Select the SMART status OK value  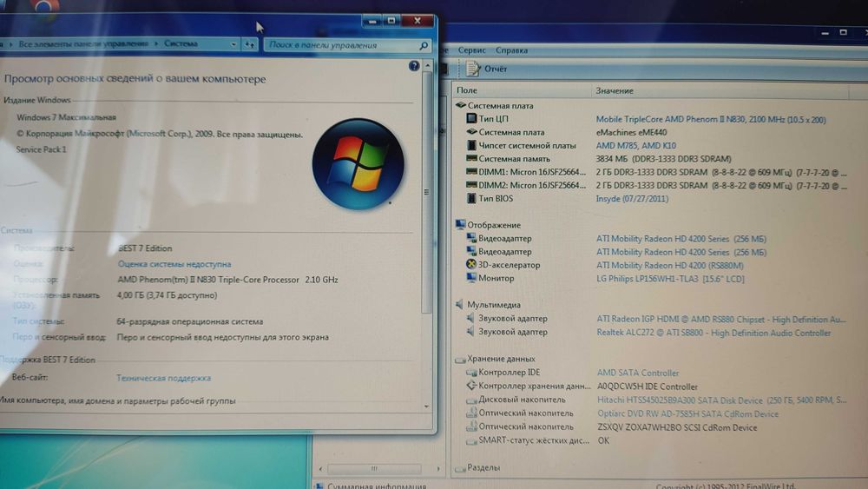point(603,441)
